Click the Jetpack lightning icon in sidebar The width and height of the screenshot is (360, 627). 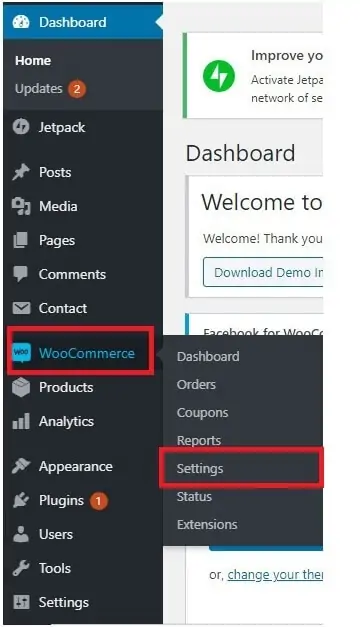[21, 127]
